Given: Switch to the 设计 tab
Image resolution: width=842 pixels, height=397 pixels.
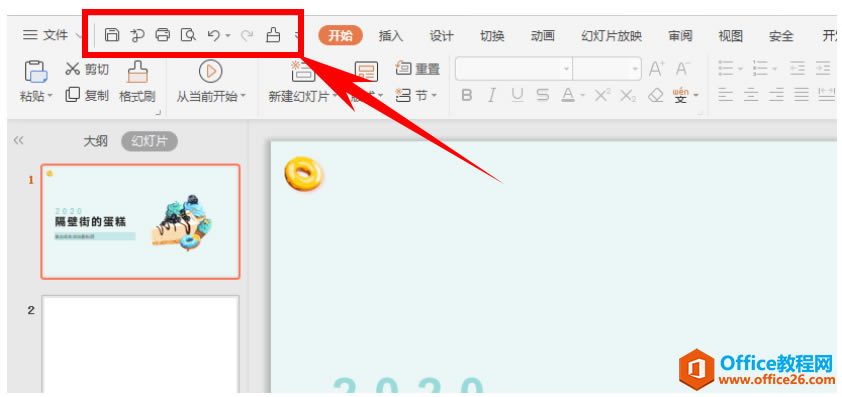Looking at the screenshot, I should (441, 36).
